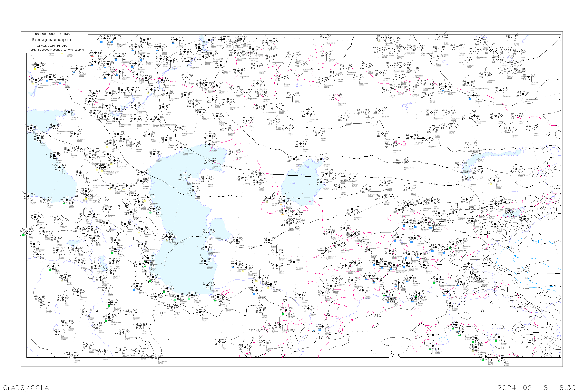Image resolution: width=588 pixels, height=392 pixels.
Task: Click 1015 isobar label on bottom border
Action: 395,356
